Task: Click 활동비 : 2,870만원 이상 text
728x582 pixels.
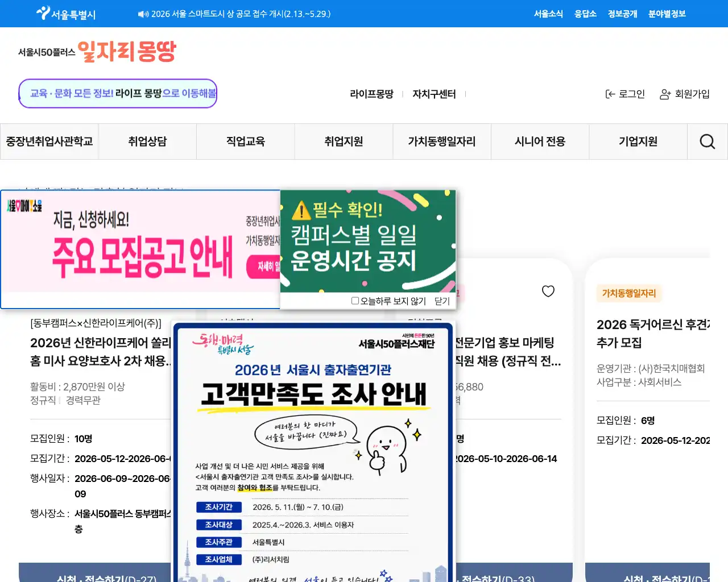Action: [77, 386]
